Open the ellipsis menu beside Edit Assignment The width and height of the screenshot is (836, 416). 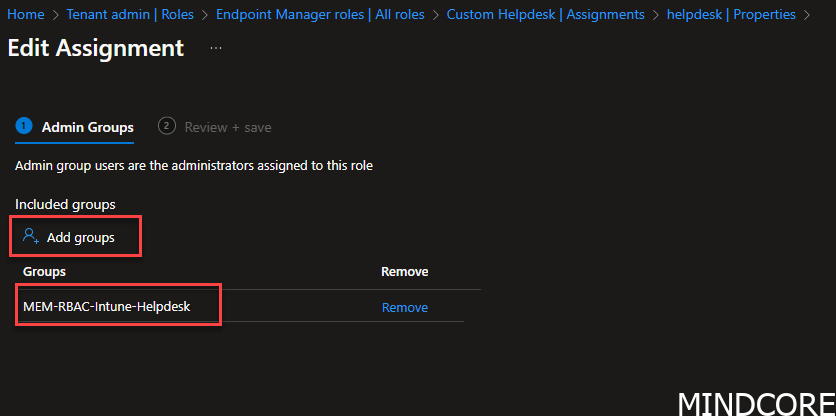click(215, 49)
